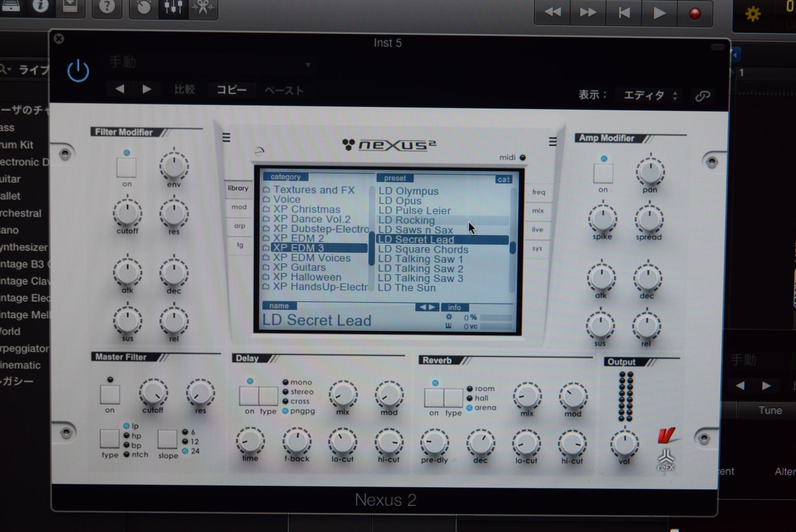Select the hp filter type

[132, 436]
